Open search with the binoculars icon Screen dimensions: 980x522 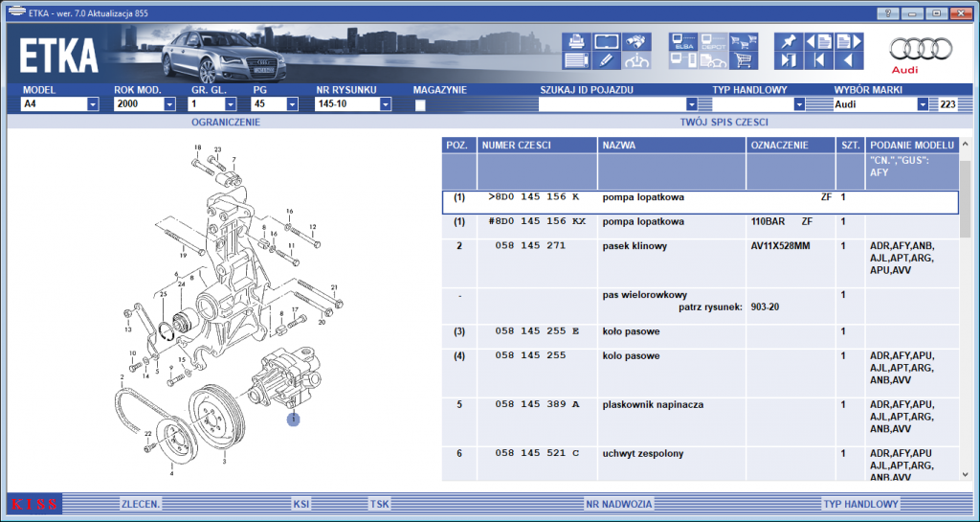point(636,42)
